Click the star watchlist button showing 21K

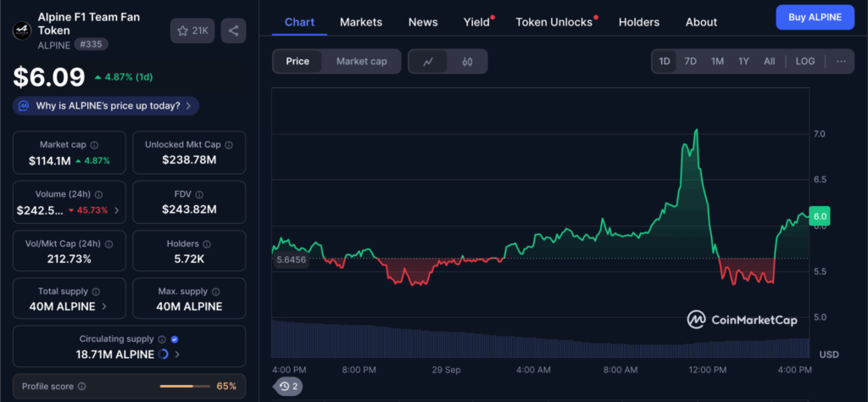(x=192, y=31)
